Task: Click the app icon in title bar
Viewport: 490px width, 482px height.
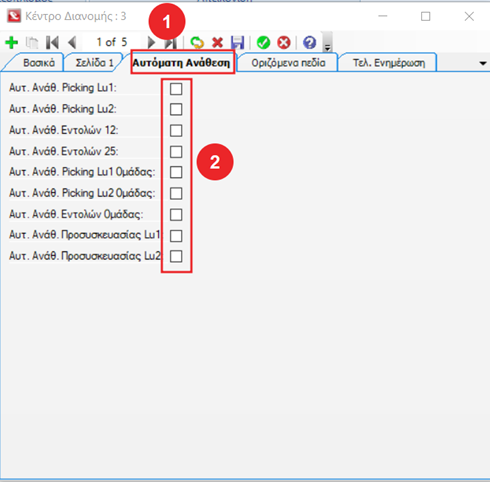Action: [14, 16]
